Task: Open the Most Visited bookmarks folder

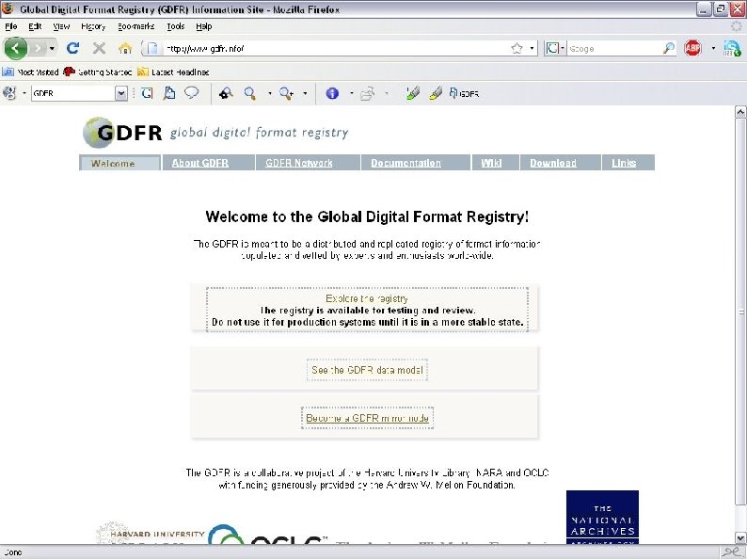Action: (30, 72)
